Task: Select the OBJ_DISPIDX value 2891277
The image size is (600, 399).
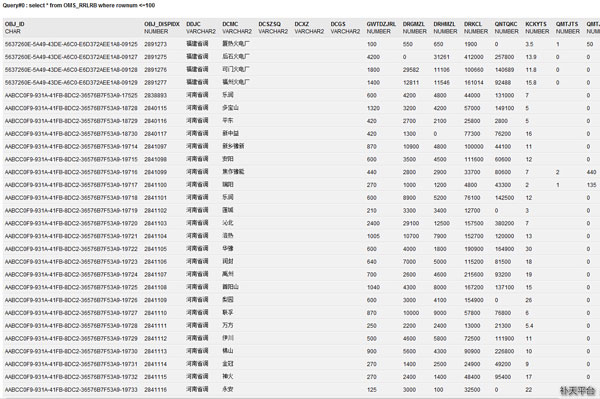Action: (155, 83)
